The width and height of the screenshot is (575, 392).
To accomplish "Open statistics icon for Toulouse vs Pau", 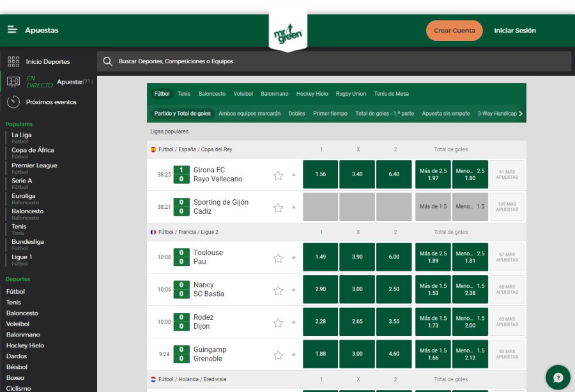I will (x=294, y=257).
